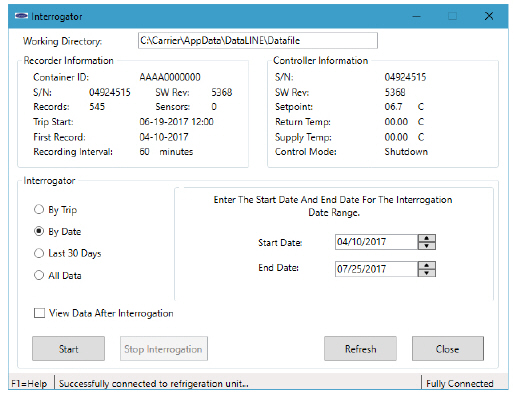Click the Control Mode value Shutdown

(x=406, y=152)
